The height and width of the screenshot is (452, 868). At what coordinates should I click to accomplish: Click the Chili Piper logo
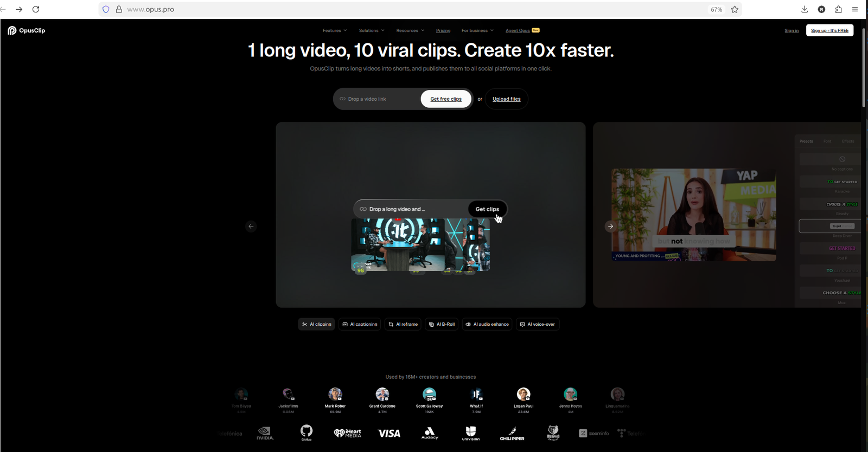(512, 434)
